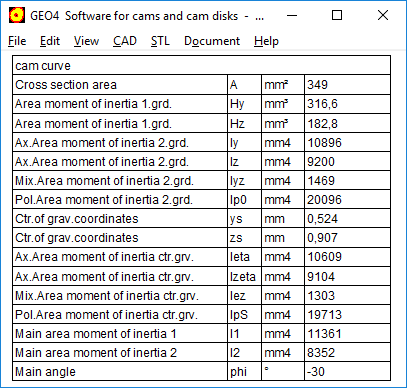This screenshot has width=407, height=388.
Task: Select the cam curve header row
Action: (x=201, y=66)
